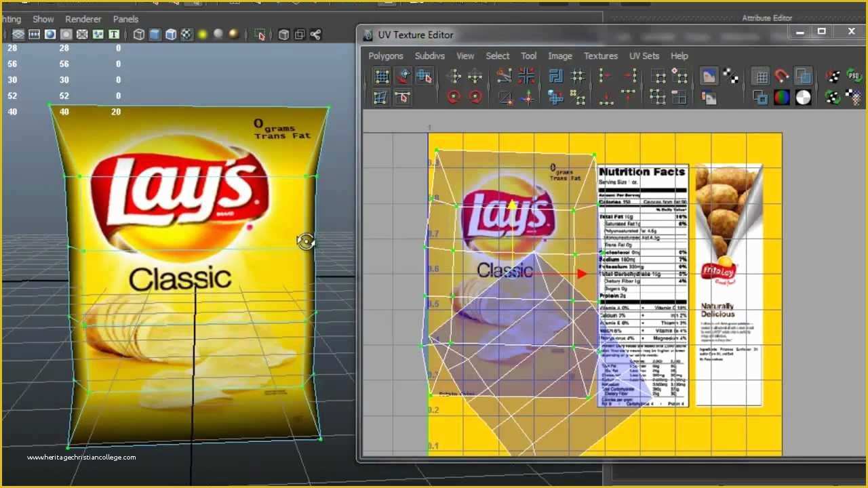Viewport: 868px width, 488px height.
Task: Toggle the UV editor grid display
Action: (x=761, y=76)
